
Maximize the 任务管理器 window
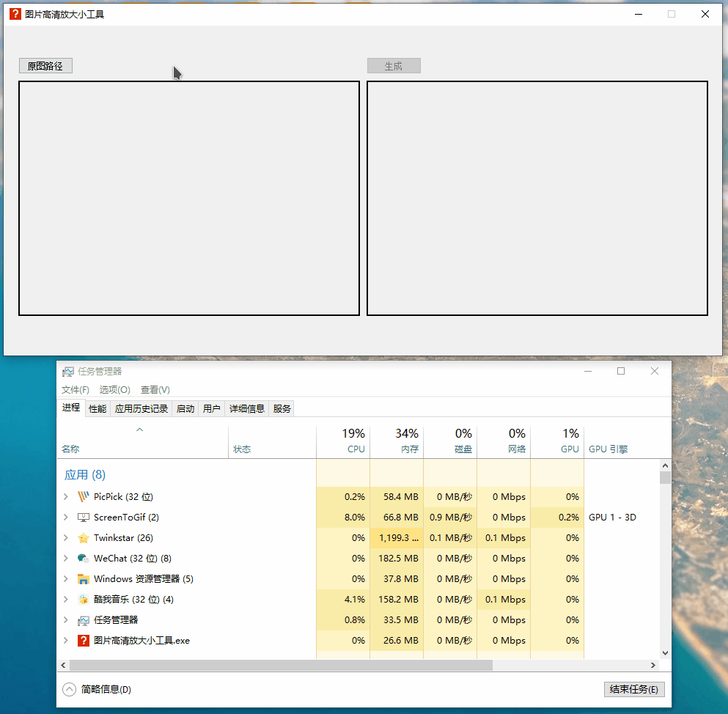click(621, 371)
